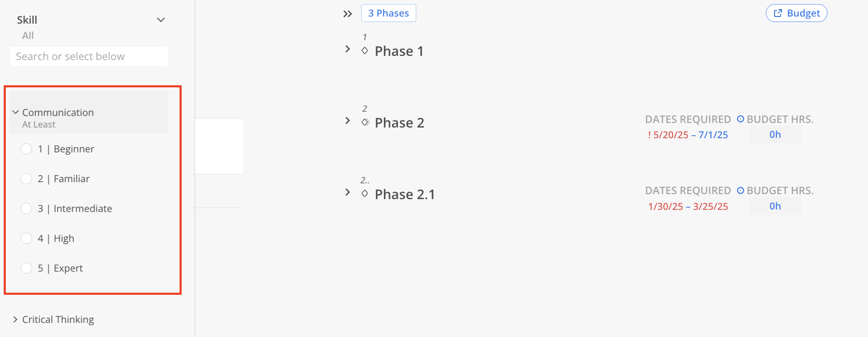Select the 3 | Intermediate radio button
Screen dimensions: 868x337
26,209
